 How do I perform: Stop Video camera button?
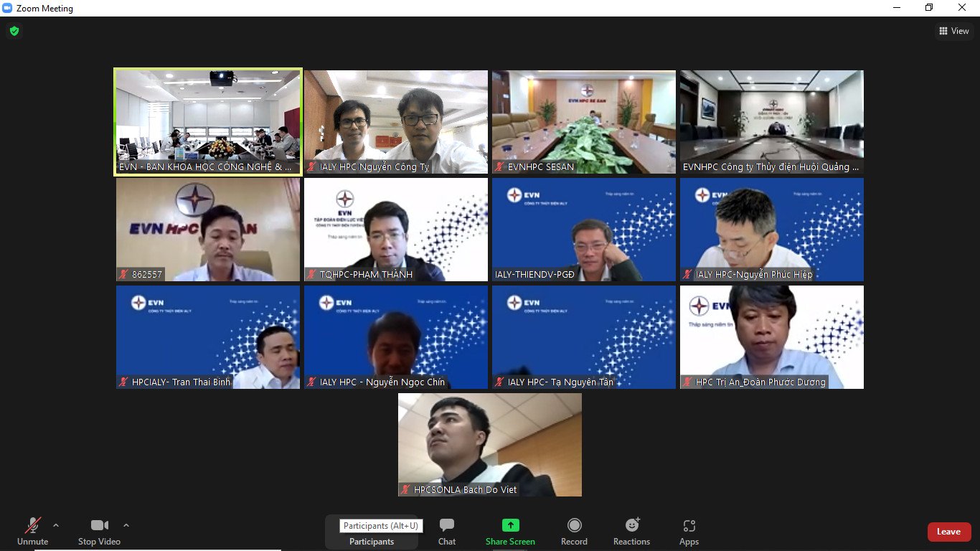point(99,532)
